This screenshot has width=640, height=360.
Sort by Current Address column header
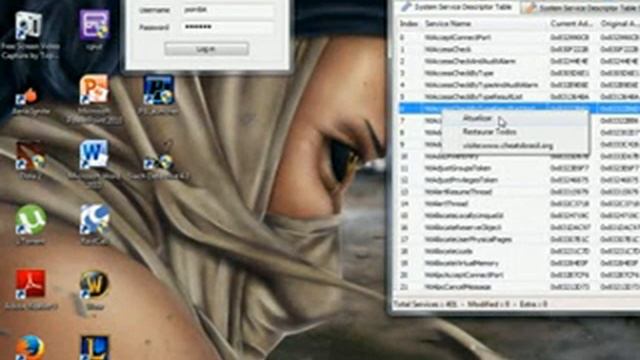572,24
